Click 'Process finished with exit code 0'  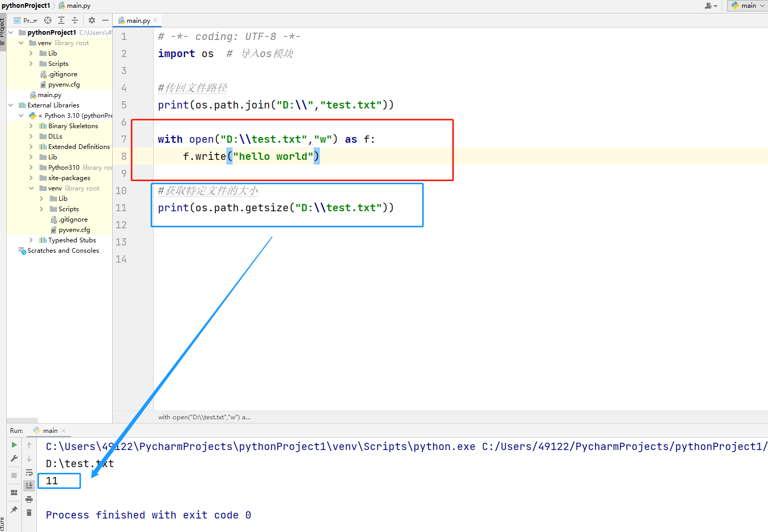click(x=149, y=515)
